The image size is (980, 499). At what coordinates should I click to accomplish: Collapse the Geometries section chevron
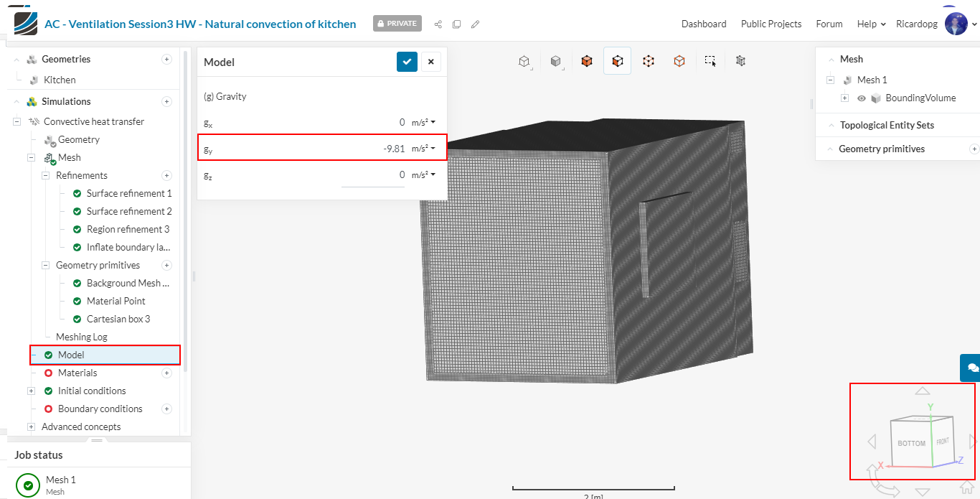(17, 60)
